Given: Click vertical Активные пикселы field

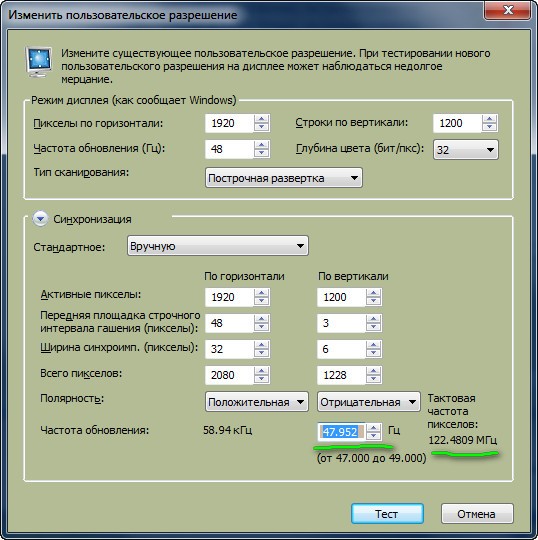Looking at the screenshot, I should [x=341, y=297].
